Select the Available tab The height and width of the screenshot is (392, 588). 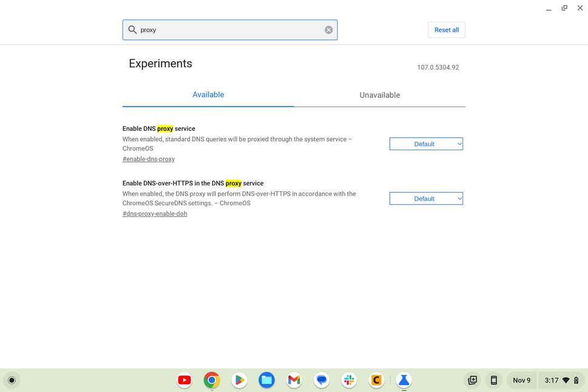click(208, 95)
